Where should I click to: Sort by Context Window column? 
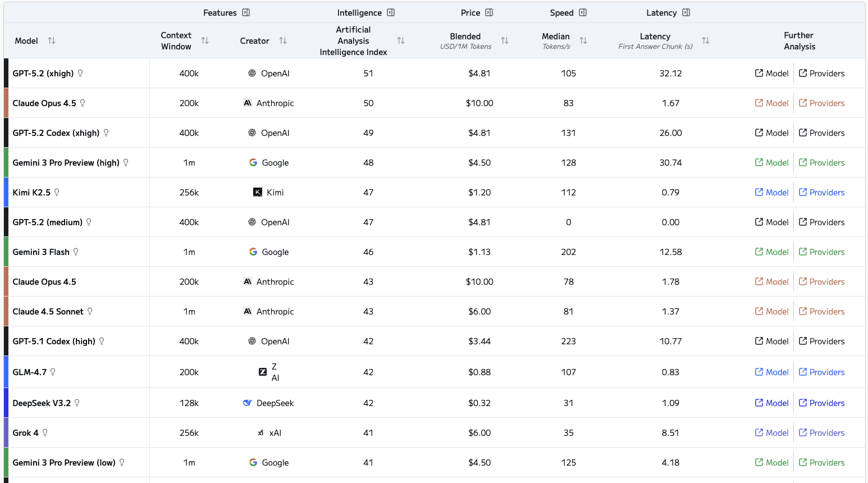pyautogui.click(x=205, y=40)
